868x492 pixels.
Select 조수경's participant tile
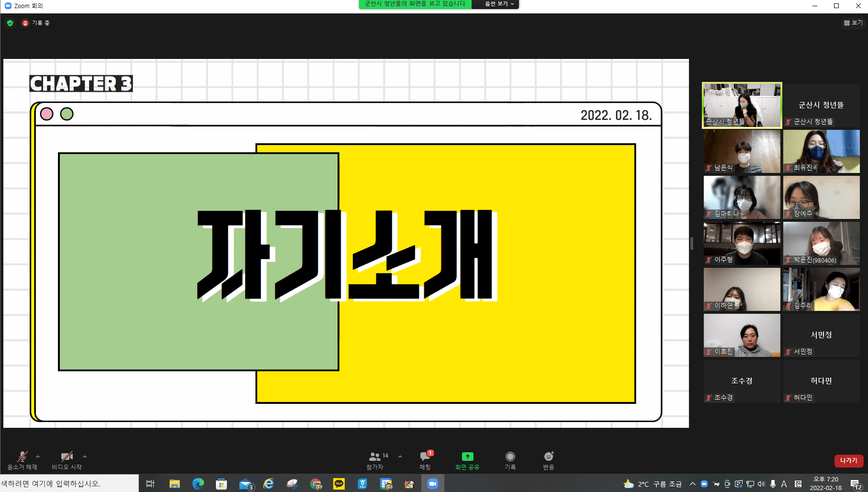tap(742, 381)
